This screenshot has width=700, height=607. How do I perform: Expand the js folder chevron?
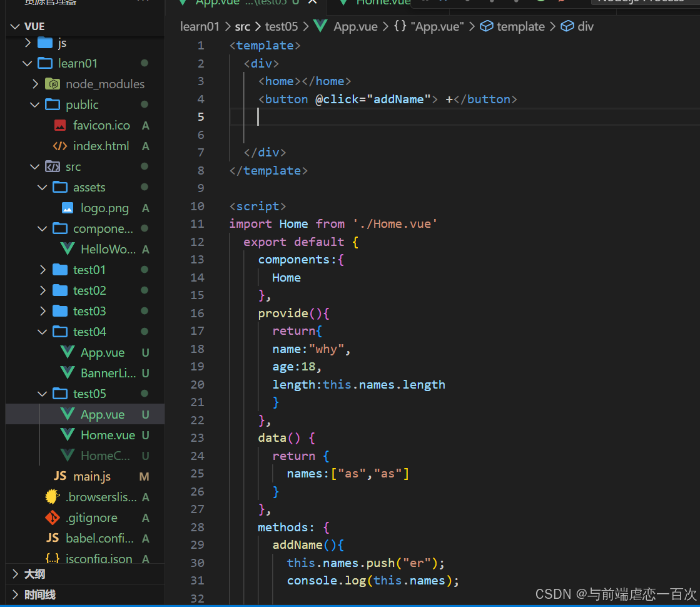[28, 43]
